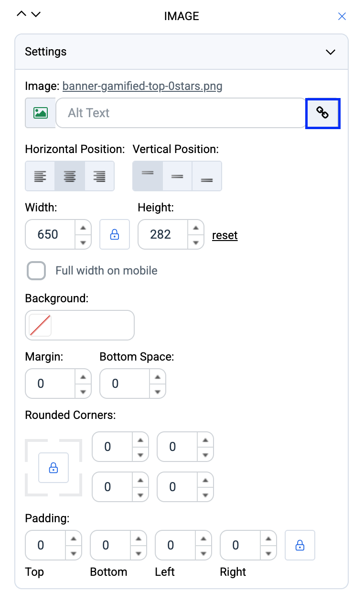Click bottom-left rounded corner value field
Viewport: 364px width, 593px height.
point(112,487)
